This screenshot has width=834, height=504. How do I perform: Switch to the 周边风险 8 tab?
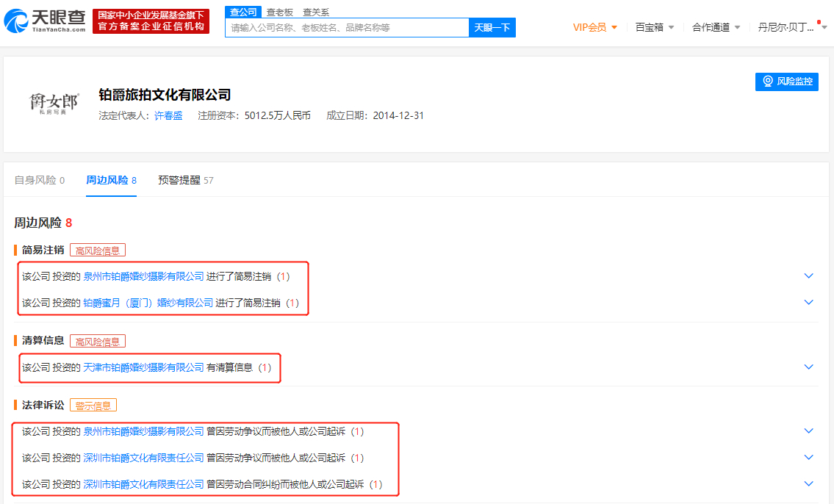[111, 180]
